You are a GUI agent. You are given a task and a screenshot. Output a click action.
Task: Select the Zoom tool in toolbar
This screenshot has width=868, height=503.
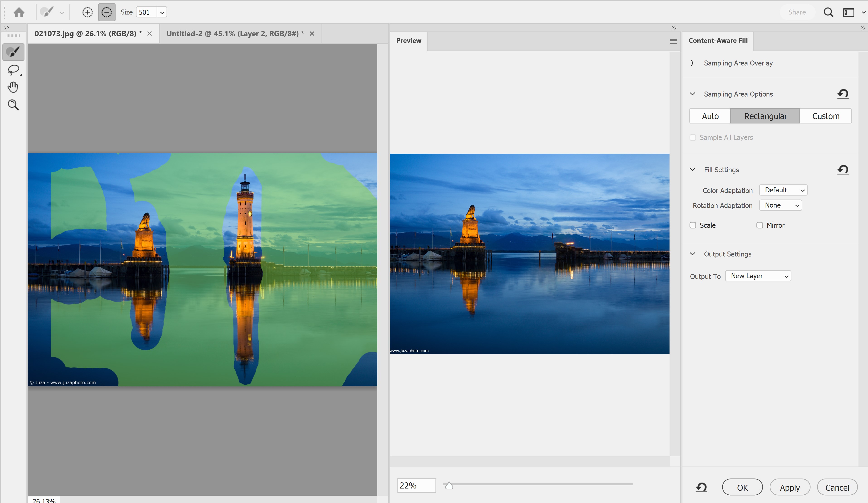click(13, 105)
